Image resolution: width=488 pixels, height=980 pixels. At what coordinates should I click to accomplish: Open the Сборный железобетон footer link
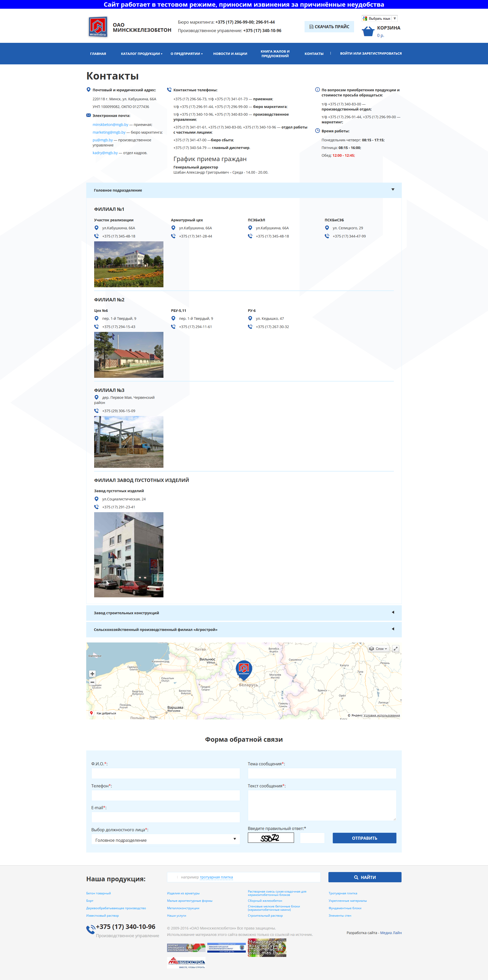point(265,900)
